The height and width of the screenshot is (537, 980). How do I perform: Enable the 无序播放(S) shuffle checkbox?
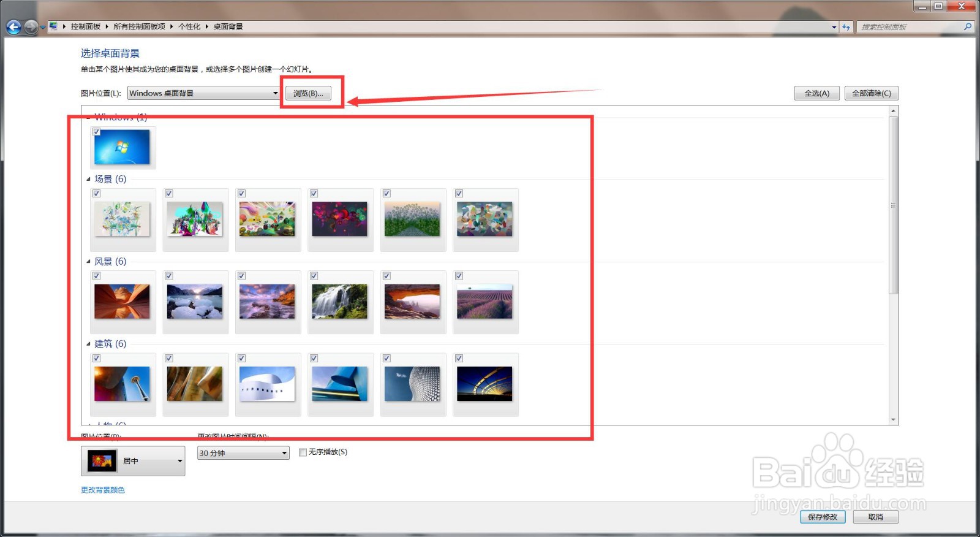point(303,452)
